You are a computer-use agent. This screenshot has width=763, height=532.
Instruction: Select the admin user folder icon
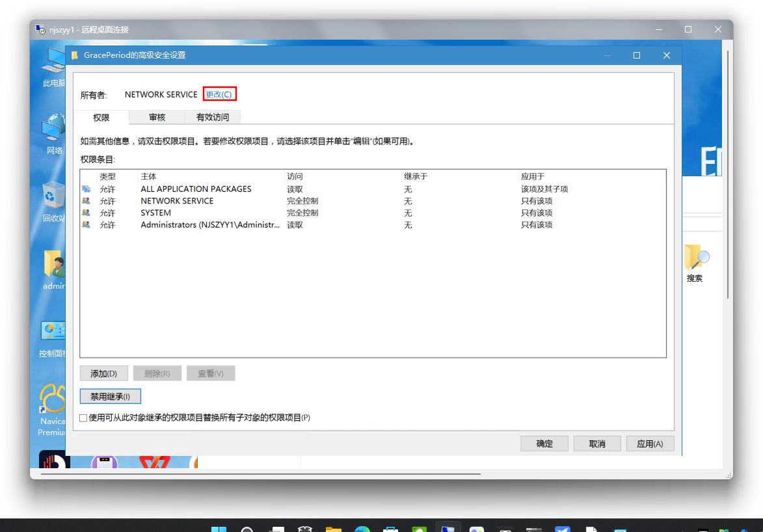point(54,265)
